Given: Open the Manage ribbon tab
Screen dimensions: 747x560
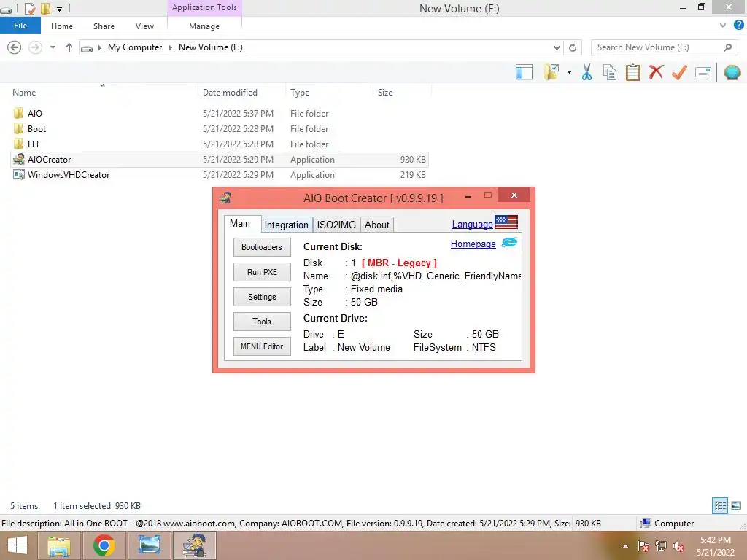Looking at the screenshot, I should [x=204, y=26].
